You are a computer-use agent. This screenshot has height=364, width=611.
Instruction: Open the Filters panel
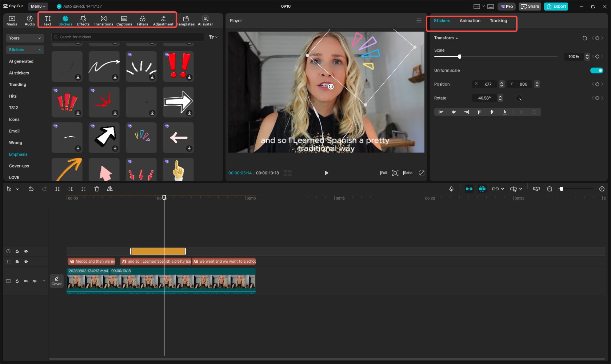[x=142, y=21]
